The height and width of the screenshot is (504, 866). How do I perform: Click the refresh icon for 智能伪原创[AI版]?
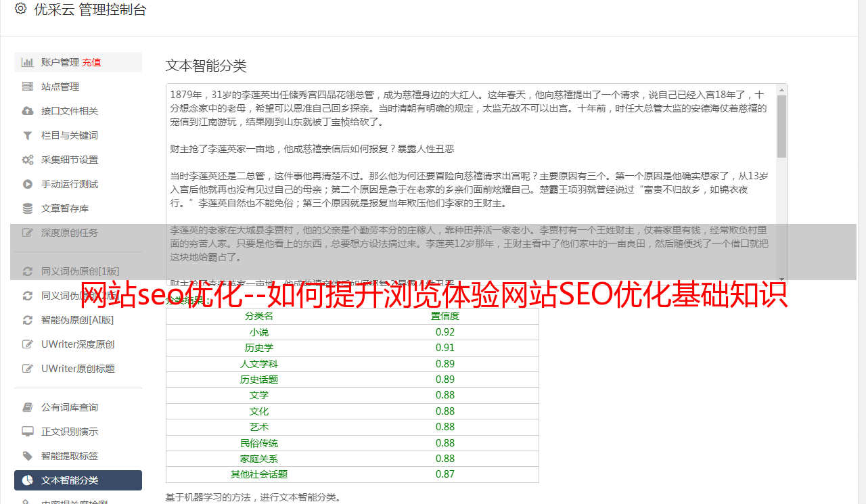point(28,320)
